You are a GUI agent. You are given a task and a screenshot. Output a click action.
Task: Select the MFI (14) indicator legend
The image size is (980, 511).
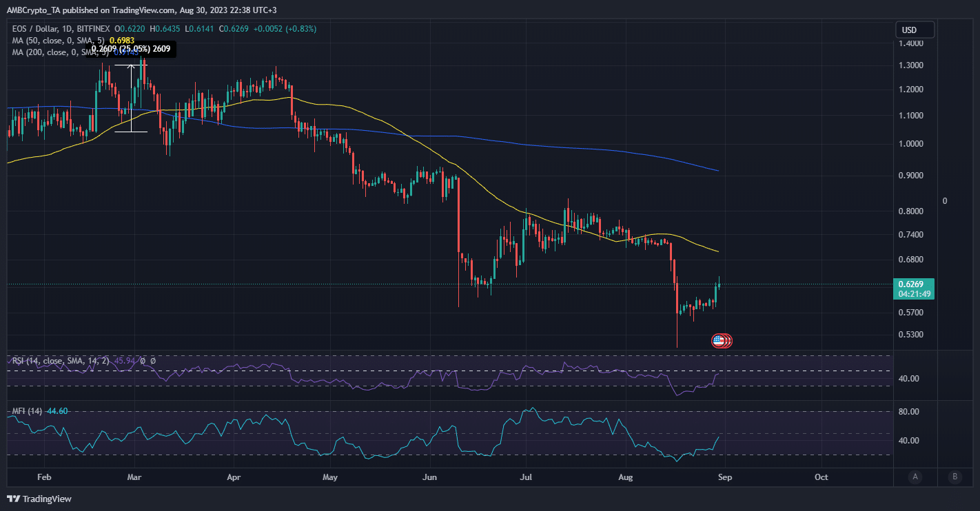pyautogui.click(x=27, y=411)
